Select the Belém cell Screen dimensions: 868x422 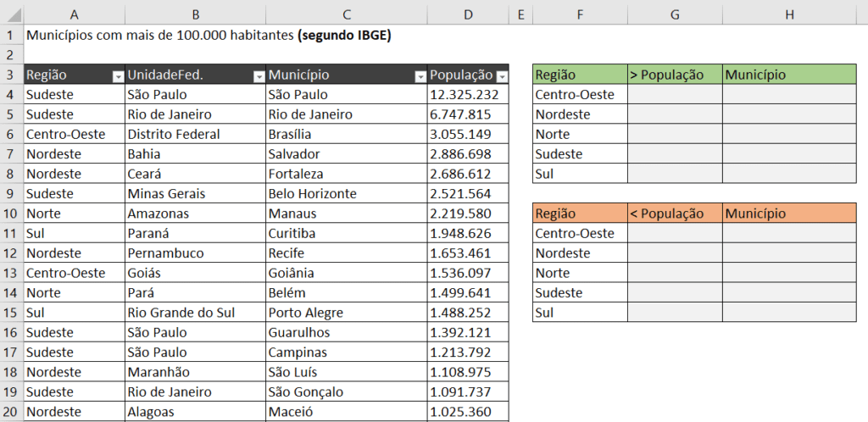[x=346, y=292]
